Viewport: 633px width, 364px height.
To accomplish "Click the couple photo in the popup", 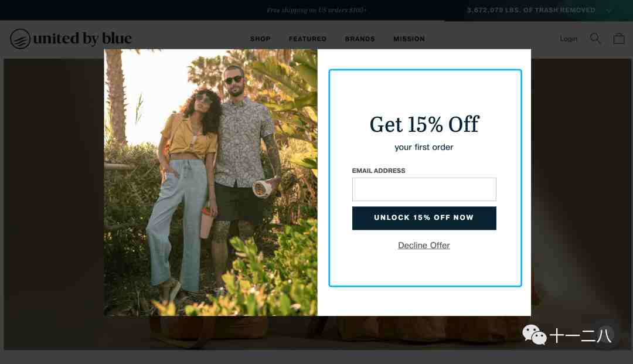I will (x=211, y=182).
